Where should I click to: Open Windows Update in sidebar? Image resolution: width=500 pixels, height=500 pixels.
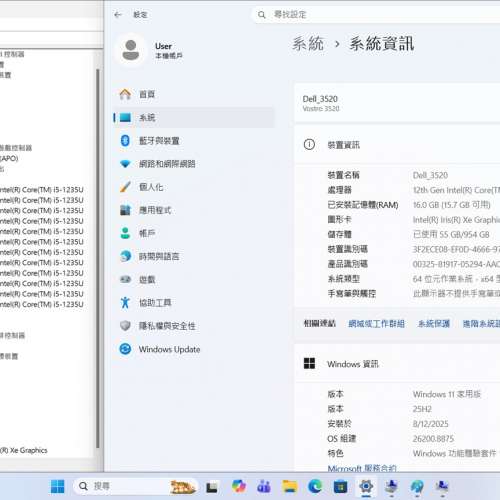tap(193, 349)
